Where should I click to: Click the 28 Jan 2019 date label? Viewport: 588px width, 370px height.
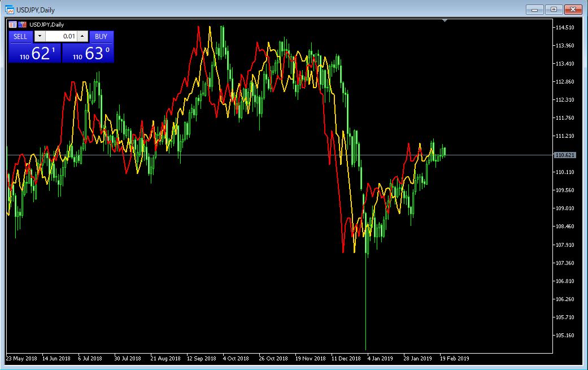click(x=418, y=358)
